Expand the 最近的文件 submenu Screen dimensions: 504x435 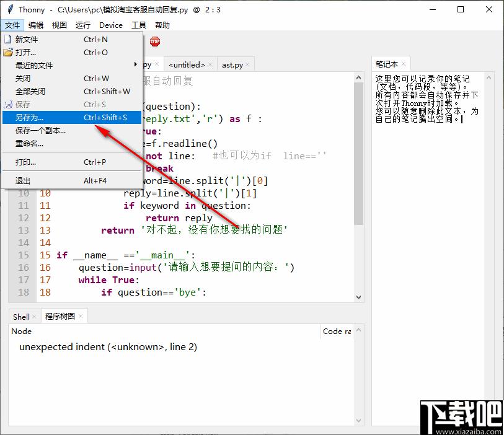point(72,65)
